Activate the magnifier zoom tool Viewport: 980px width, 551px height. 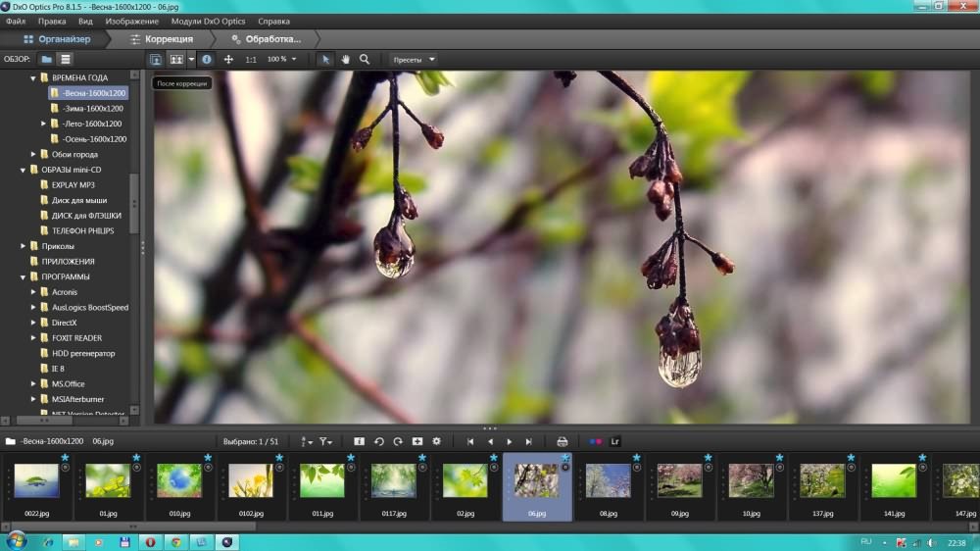[x=365, y=59]
